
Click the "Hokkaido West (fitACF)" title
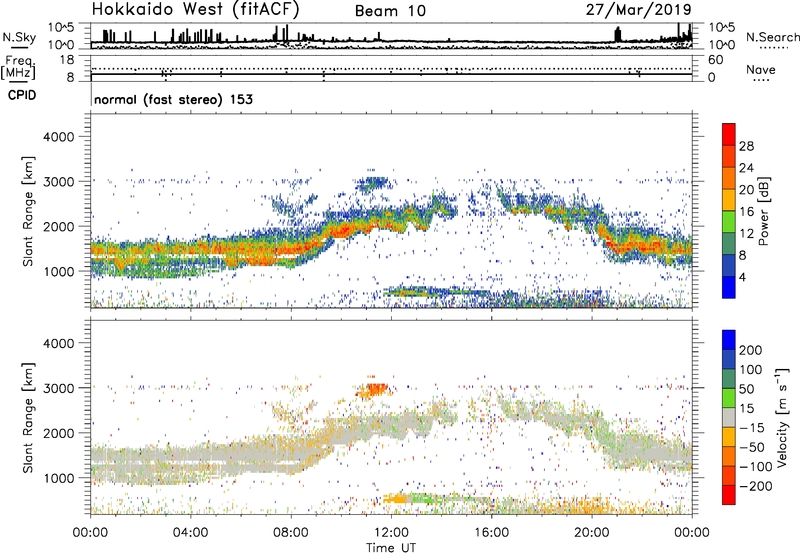[195, 9]
